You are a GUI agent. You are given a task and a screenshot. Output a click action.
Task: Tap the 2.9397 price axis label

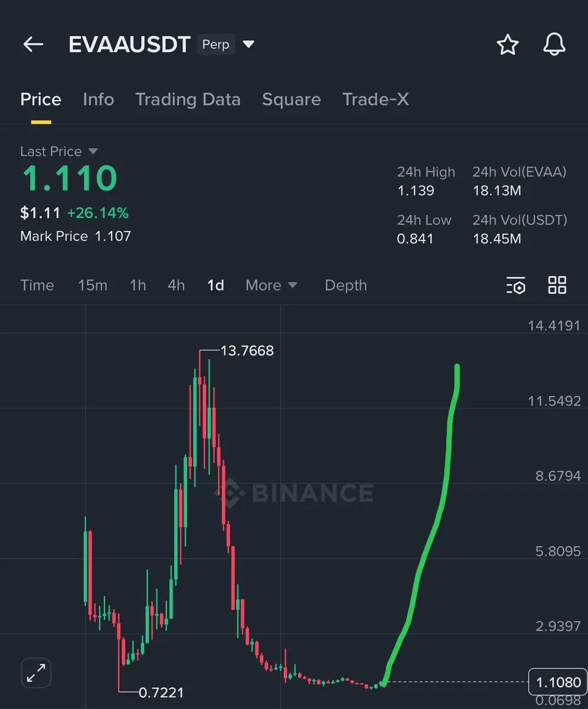tap(558, 626)
